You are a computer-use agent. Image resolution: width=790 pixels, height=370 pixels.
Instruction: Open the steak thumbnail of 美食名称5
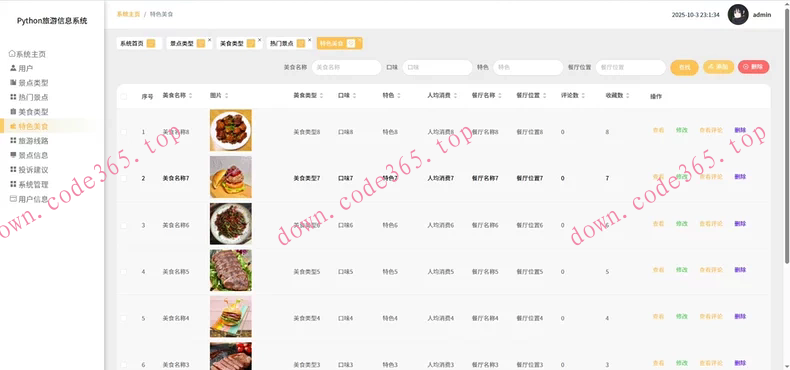(x=231, y=270)
